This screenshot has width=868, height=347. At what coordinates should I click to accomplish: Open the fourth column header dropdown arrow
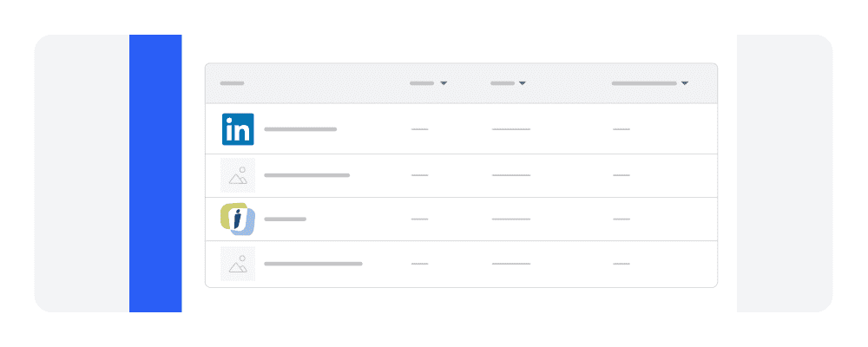[685, 83]
